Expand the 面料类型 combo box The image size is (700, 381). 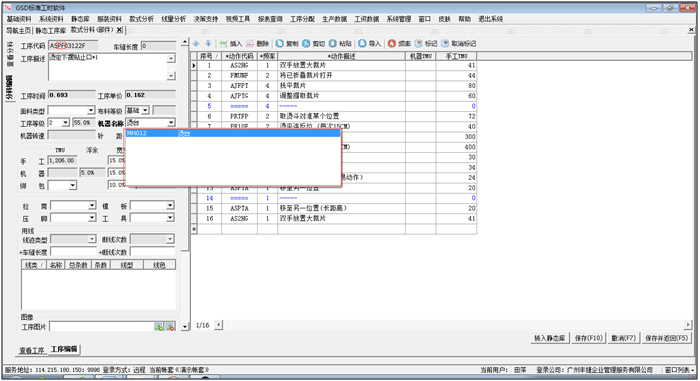point(91,110)
